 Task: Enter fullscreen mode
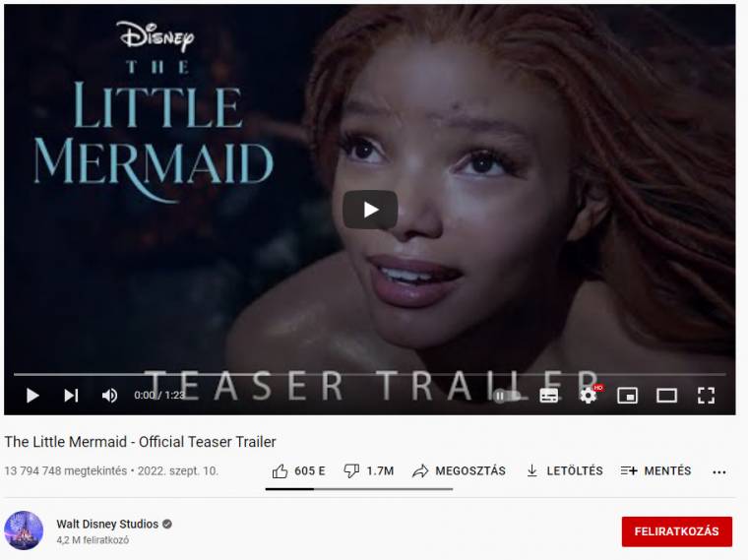(706, 396)
